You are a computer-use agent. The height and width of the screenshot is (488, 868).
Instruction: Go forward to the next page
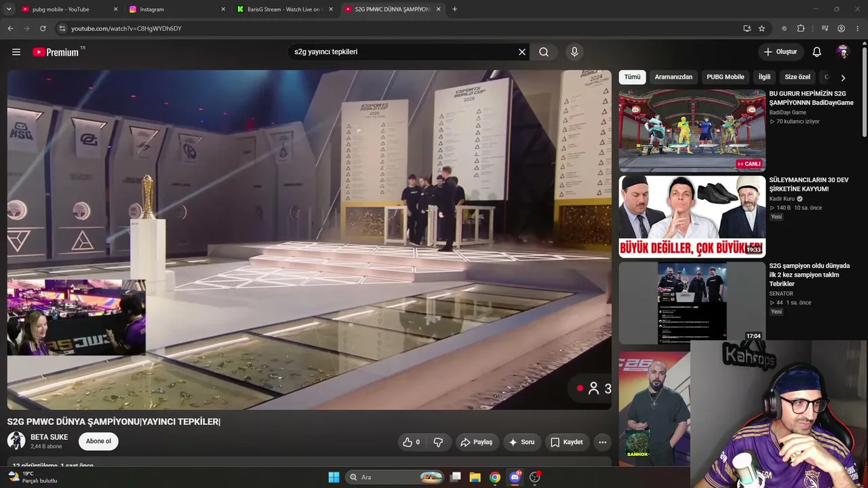[26, 28]
